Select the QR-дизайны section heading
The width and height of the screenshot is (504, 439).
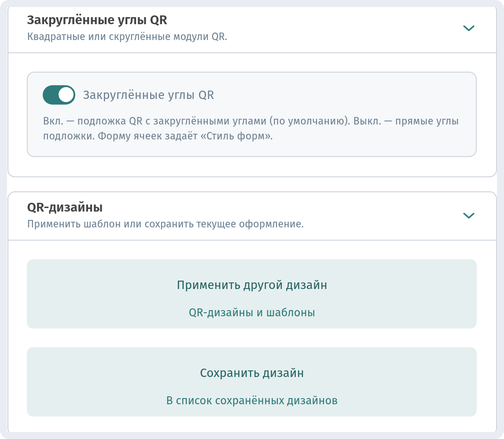[65, 208]
